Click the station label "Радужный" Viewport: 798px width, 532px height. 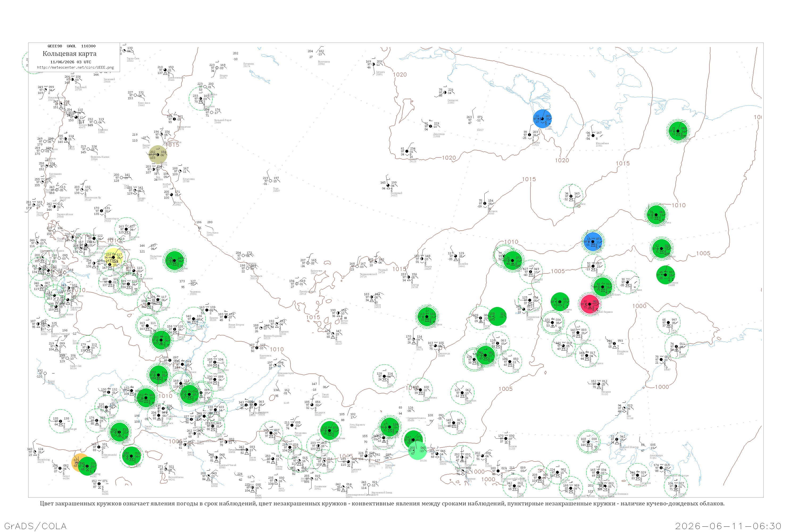click(x=81, y=87)
